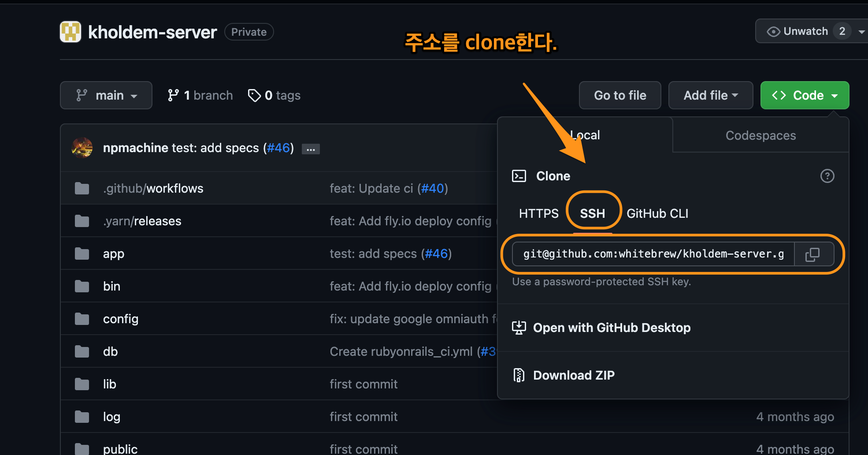
Task: Click the GitHub Desktop download icon
Action: coord(519,328)
